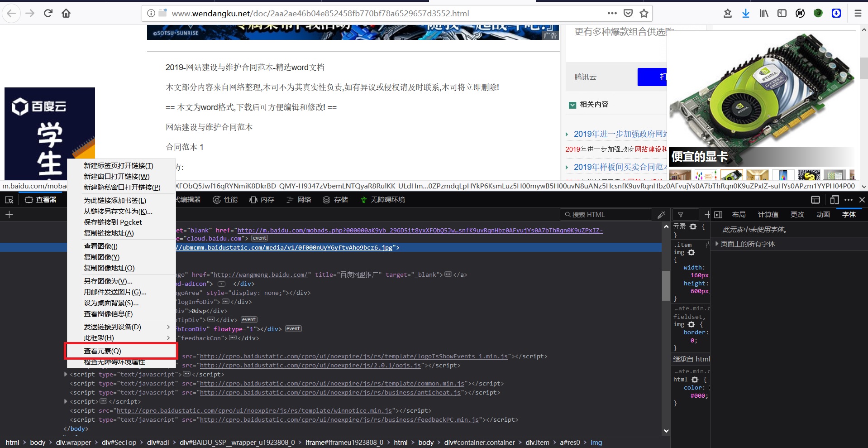The height and width of the screenshot is (448, 868).
Task: Expand 页面上的所有字体 section
Action: point(717,244)
